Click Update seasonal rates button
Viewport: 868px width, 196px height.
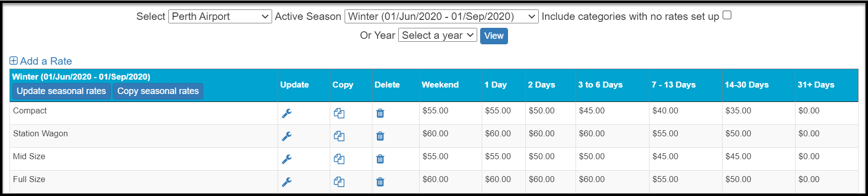click(61, 91)
